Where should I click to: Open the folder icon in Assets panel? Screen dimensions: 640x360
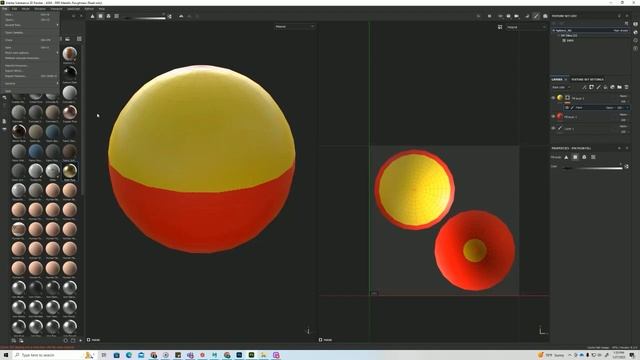coord(67,39)
